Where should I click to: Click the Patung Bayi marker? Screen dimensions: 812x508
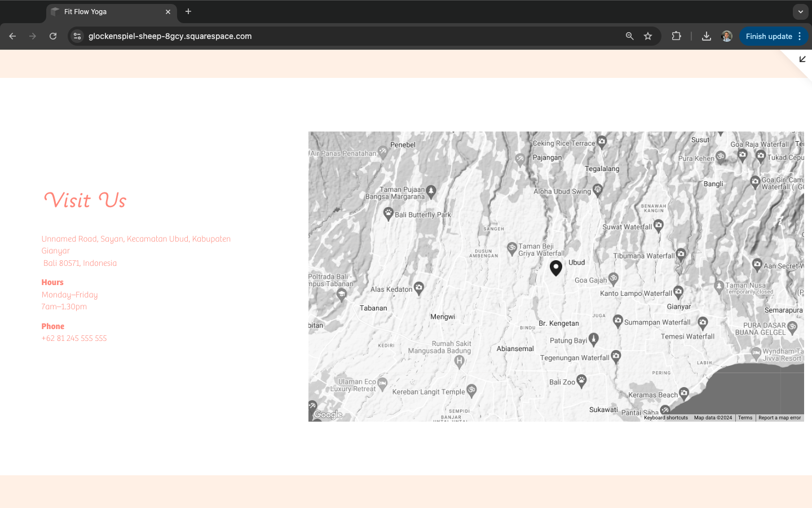click(593, 339)
